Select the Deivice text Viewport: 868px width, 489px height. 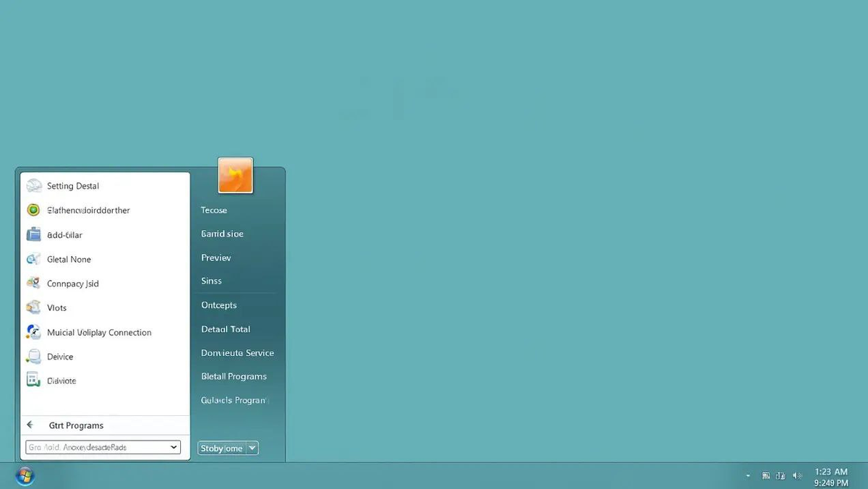(60, 357)
